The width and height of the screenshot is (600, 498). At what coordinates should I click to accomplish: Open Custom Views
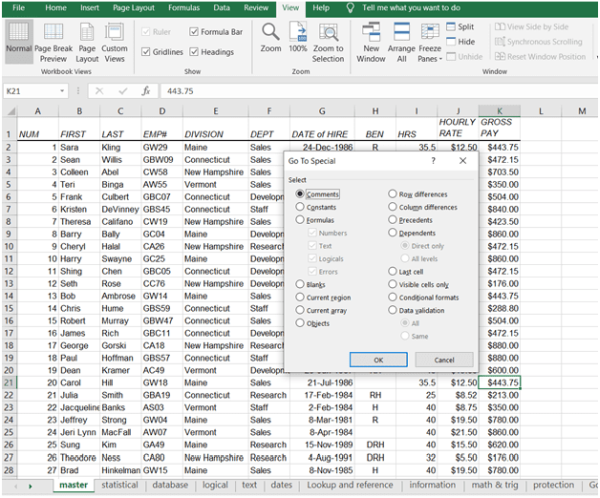coord(115,38)
